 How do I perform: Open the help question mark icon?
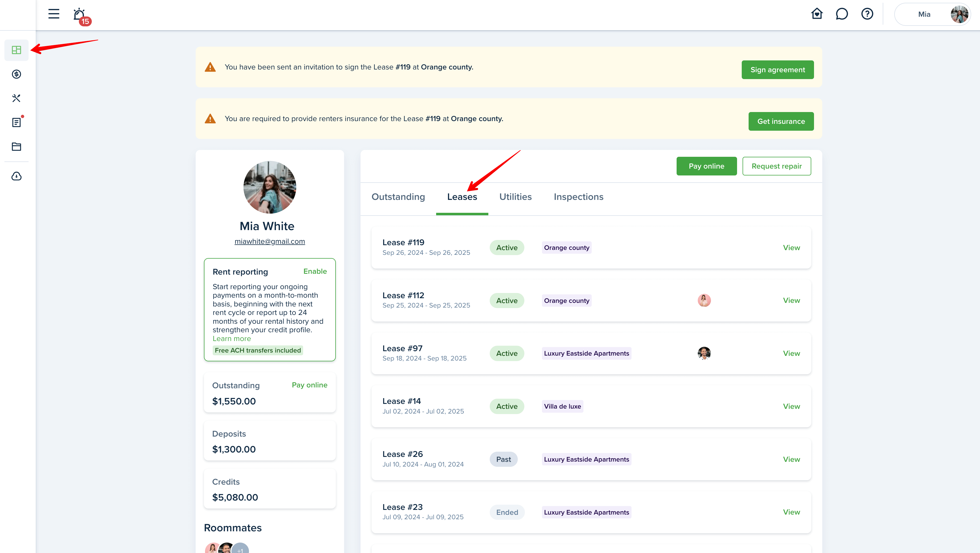pos(867,14)
